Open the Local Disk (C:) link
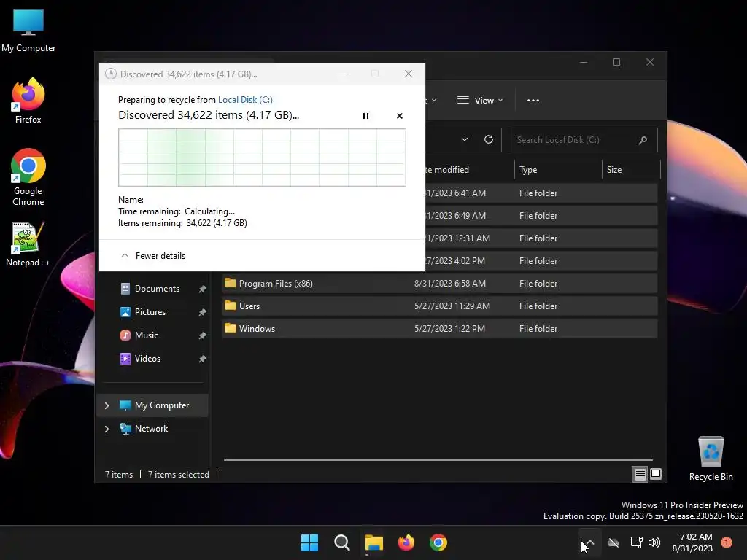This screenshot has width=747, height=560. tap(245, 99)
